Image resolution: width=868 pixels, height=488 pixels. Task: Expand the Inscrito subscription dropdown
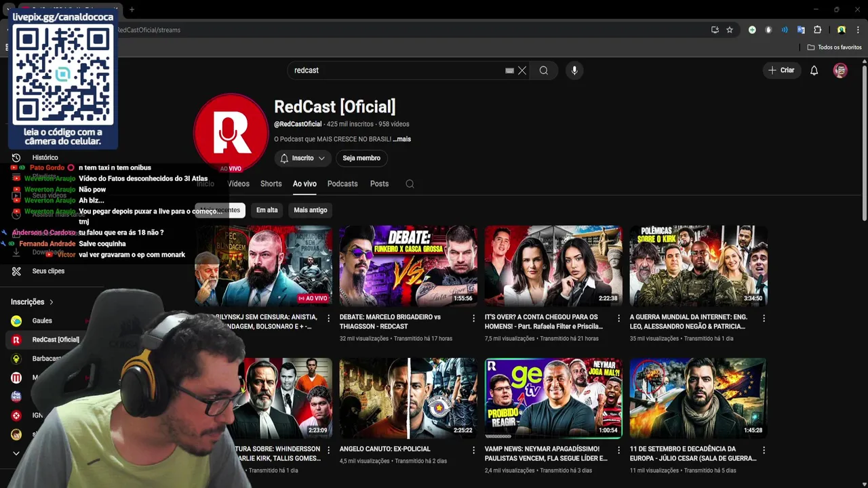pyautogui.click(x=302, y=158)
